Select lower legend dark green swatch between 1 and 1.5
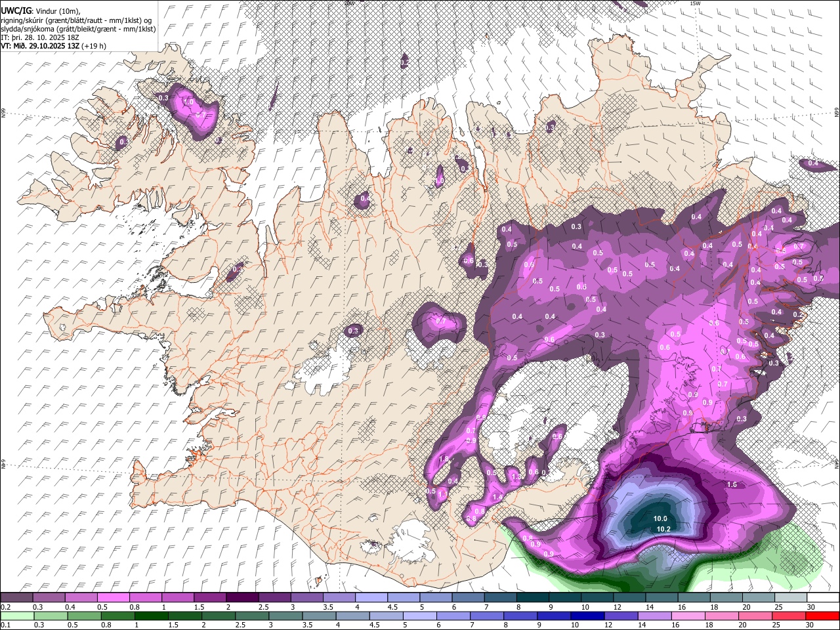Viewport: 840px width, 630px height. (x=151, y=616)
